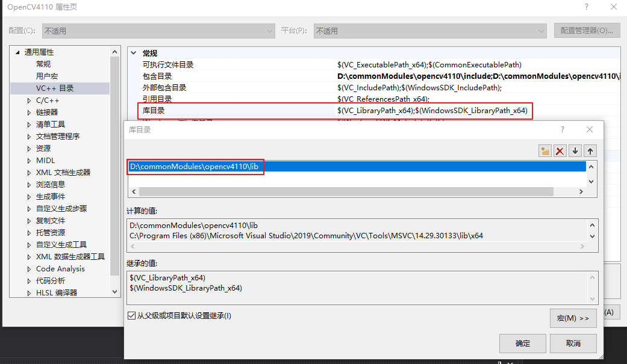Move the selected library path up
The image size is (627, 364).
(590, 150)
